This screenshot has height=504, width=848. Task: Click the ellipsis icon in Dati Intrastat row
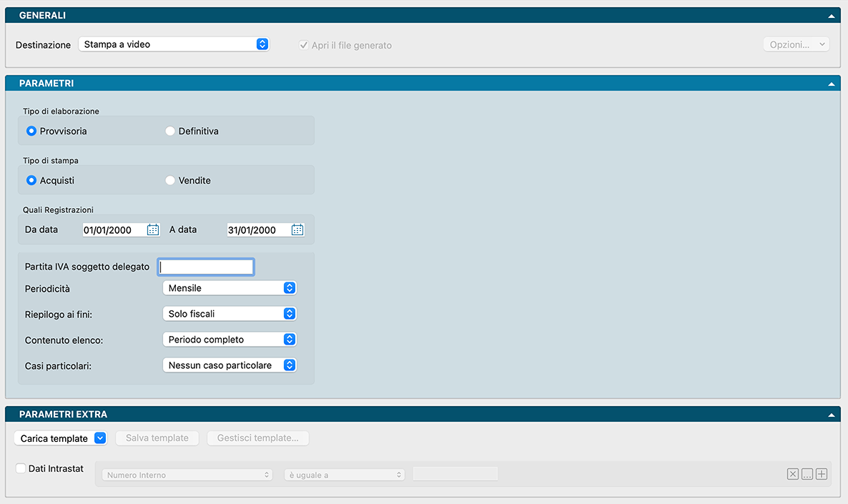[x=807, y=474]
